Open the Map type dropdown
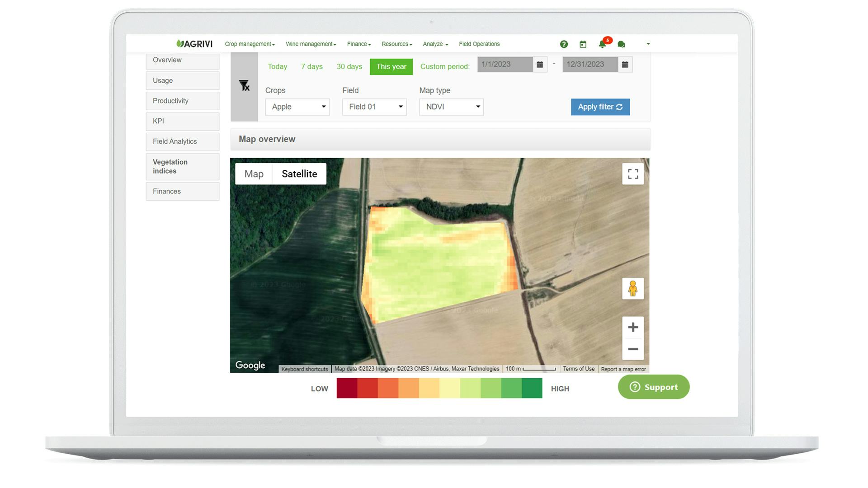The height and width of the screenshot is (488, 868). tap(451, 107)
